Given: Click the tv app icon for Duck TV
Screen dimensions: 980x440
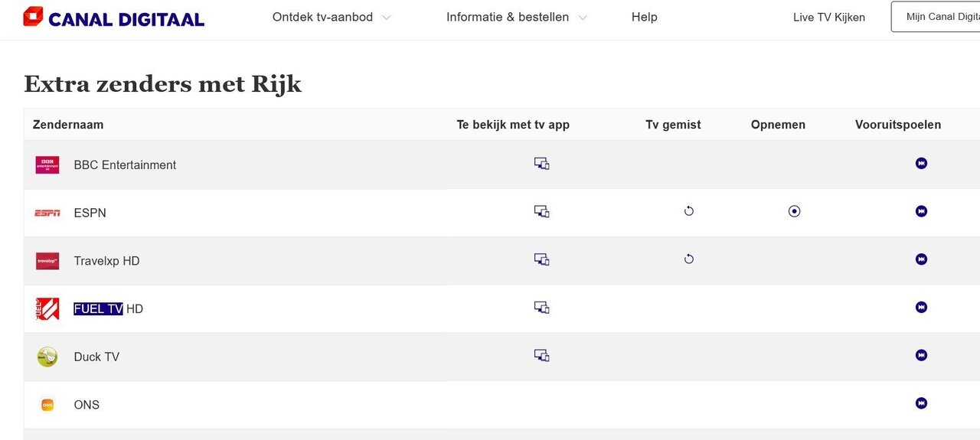Looking at the screenshot, I should pos(541,355).
